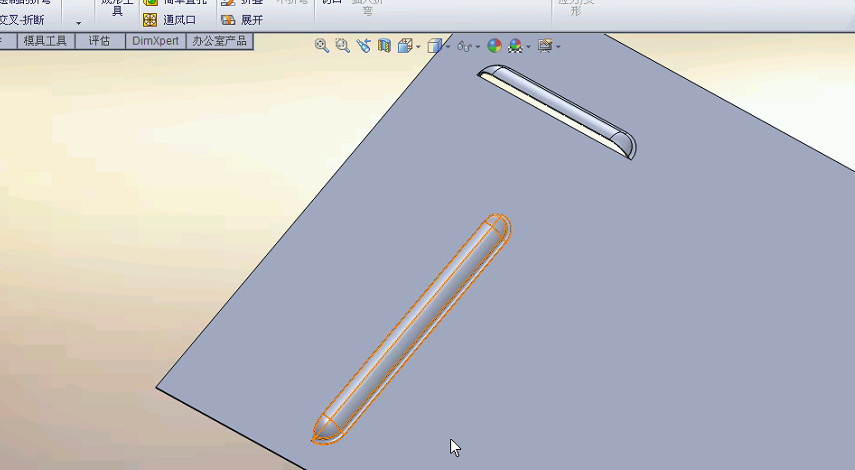
Task: Click the Zoom to Fit icon
Action: [x=322, y=46]
